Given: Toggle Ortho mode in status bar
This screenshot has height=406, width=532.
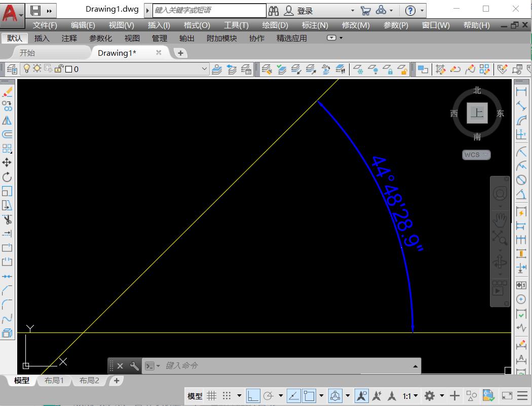Looking at the screenshot, I should (253, 396).
